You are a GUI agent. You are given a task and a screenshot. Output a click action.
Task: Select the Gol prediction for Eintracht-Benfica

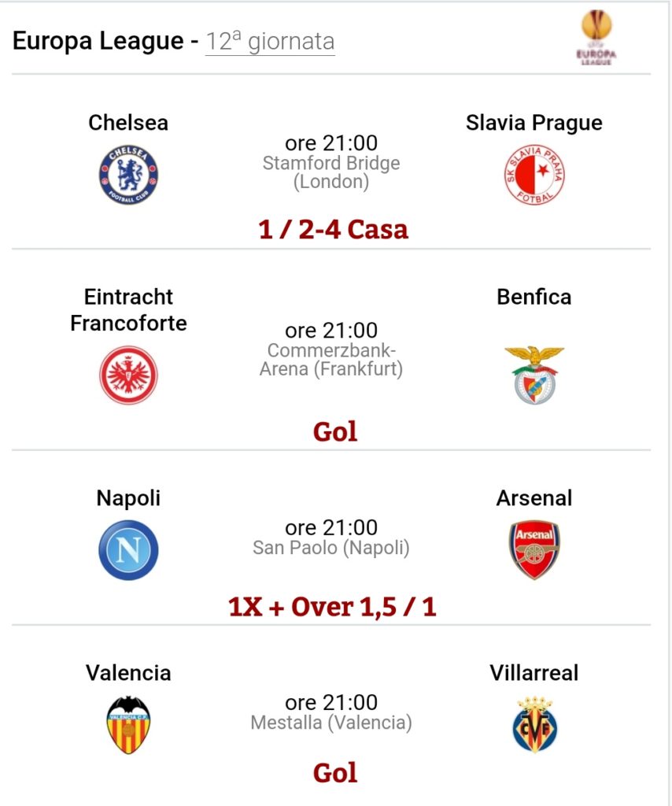point(335,431)
